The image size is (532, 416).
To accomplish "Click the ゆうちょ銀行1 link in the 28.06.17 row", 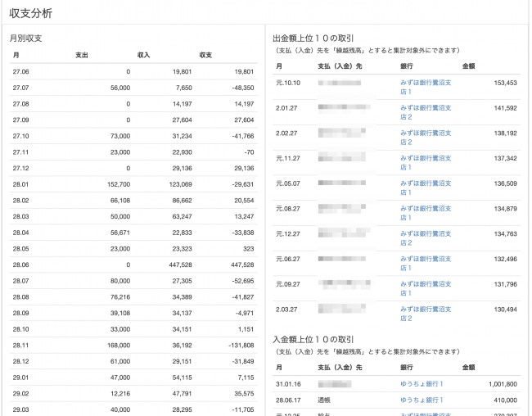I will (422, 400).
